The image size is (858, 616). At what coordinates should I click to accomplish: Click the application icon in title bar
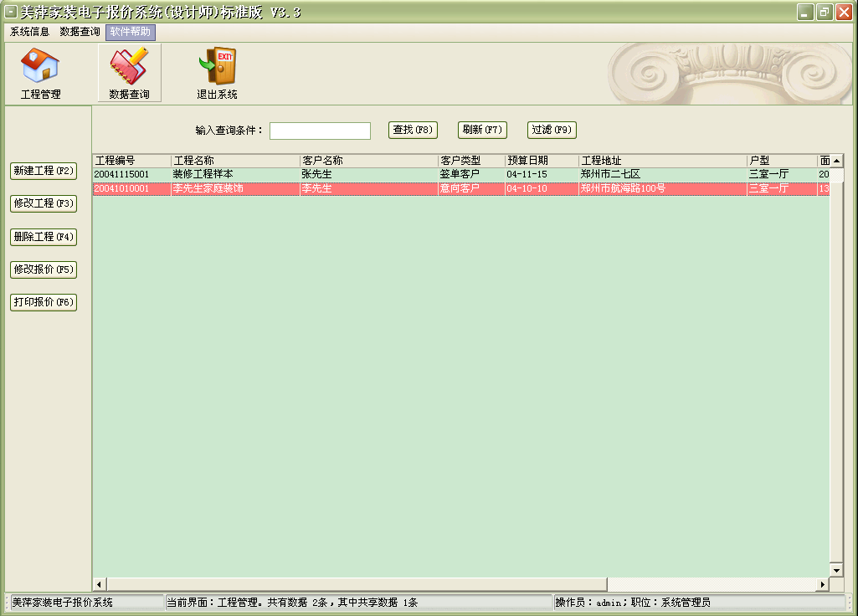[11, 12]
